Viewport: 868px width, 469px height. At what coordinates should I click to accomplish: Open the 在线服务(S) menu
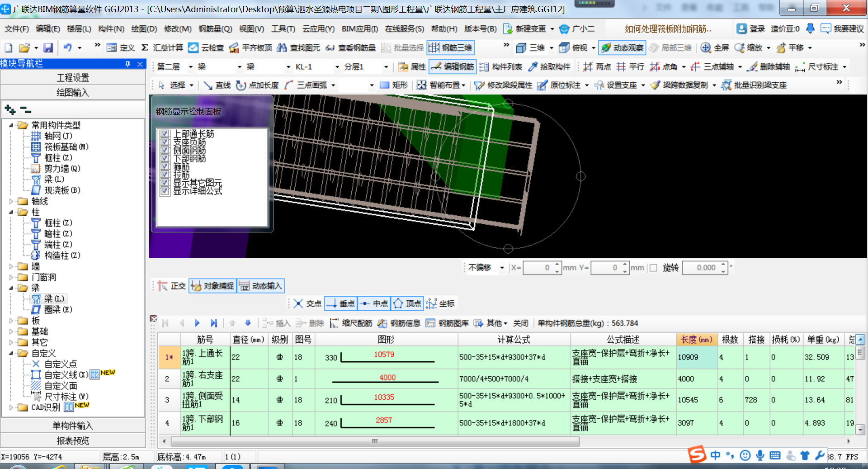(404, 28)
